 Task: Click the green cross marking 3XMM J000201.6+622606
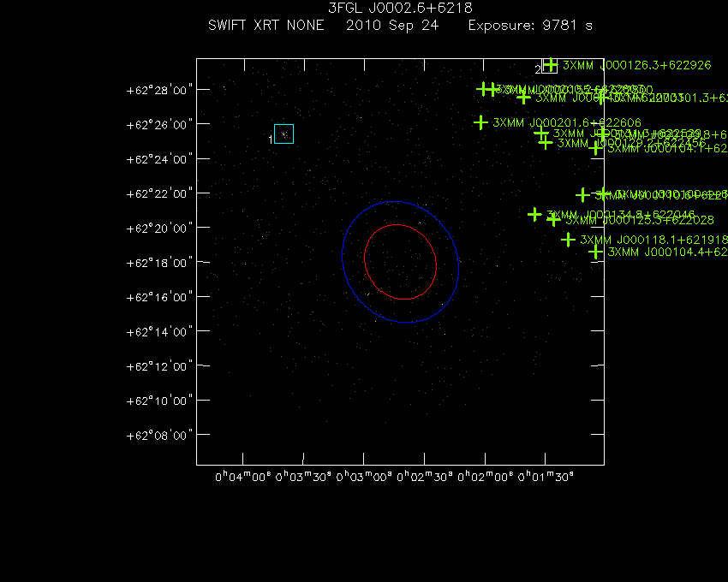[x=481, y=122]
